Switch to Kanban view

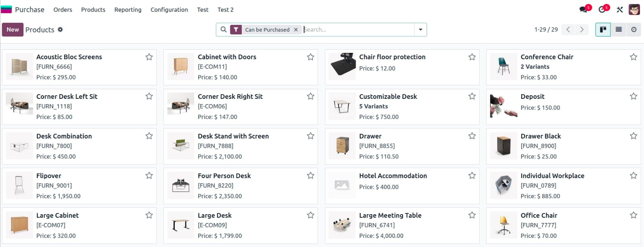[x=603, y=30]
